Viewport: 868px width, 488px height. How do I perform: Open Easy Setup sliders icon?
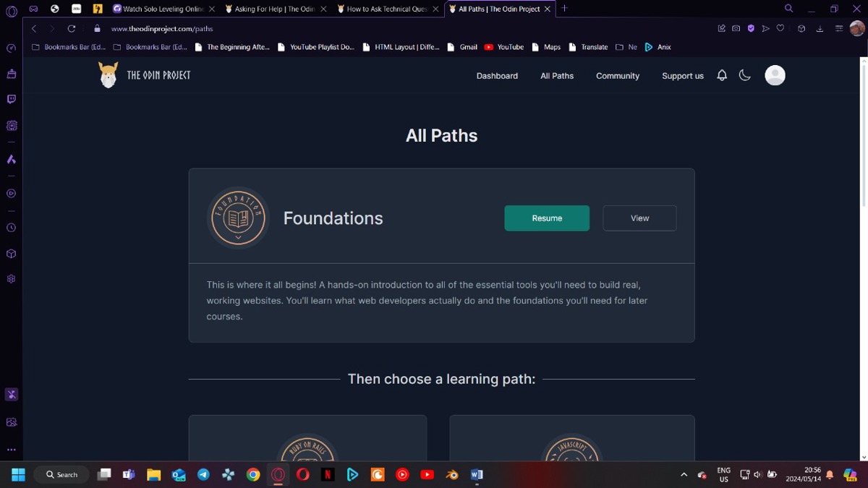[x=839, y=29]
